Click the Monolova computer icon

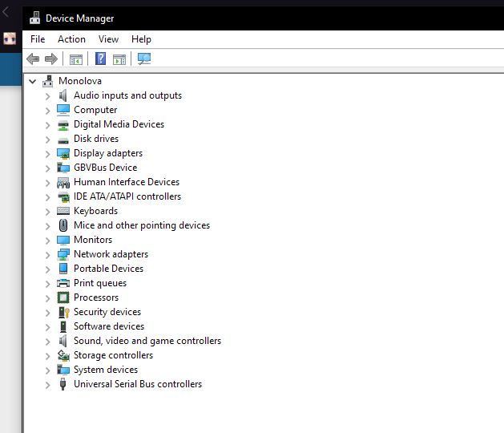click(48, 81)
